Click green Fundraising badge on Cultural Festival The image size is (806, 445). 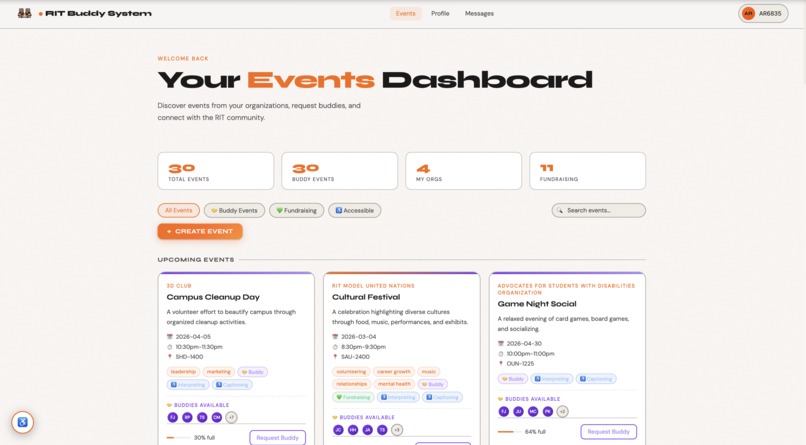pyautogui.click(x=353, y=397)
